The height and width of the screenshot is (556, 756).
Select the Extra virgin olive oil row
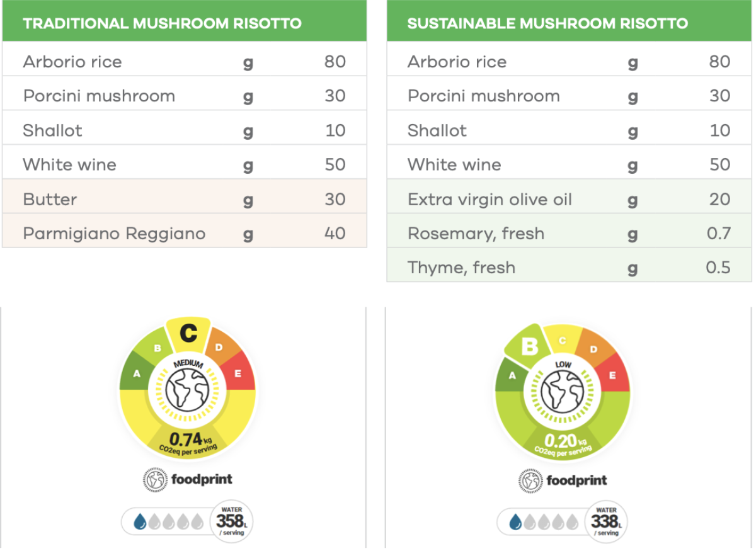click(x=569, y=199)
